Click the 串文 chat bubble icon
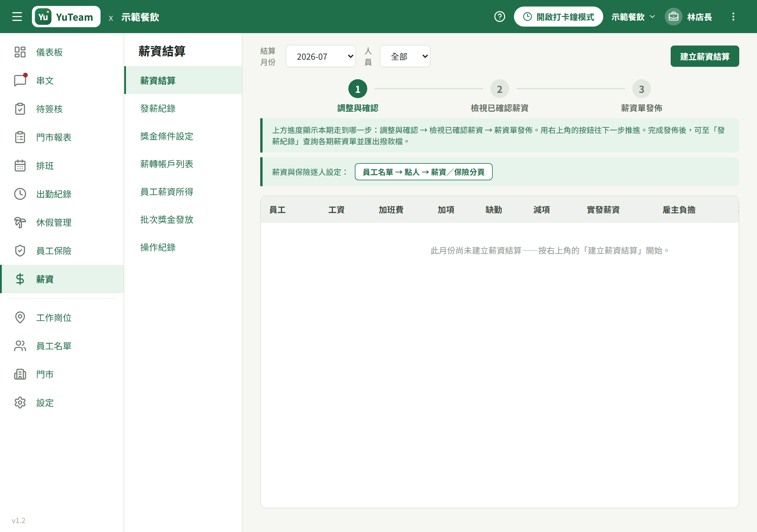Image resolution: width=757 pixels, height=532 pixels. tap(20, 80)
